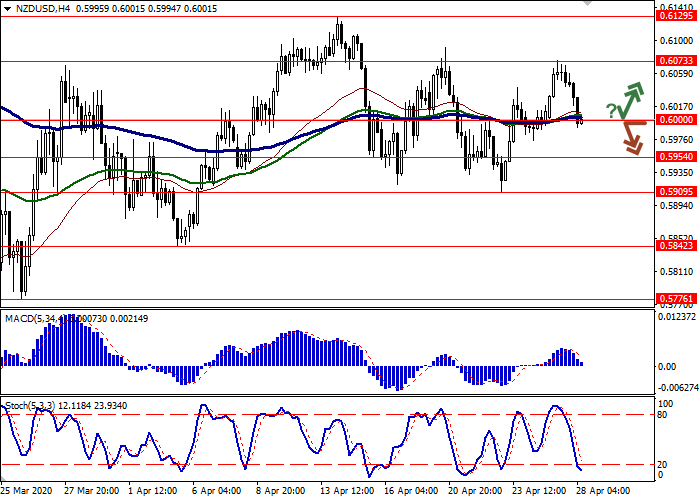Screen dimensions: 700x500
Task: Click the 0.61000 price axis value
Action: point(676,41)
